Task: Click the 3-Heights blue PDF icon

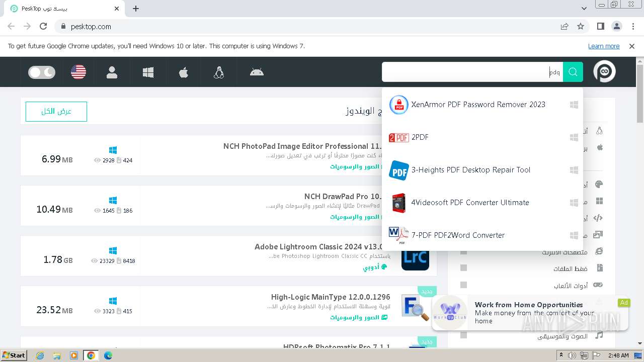Action: tap(399, 170)
